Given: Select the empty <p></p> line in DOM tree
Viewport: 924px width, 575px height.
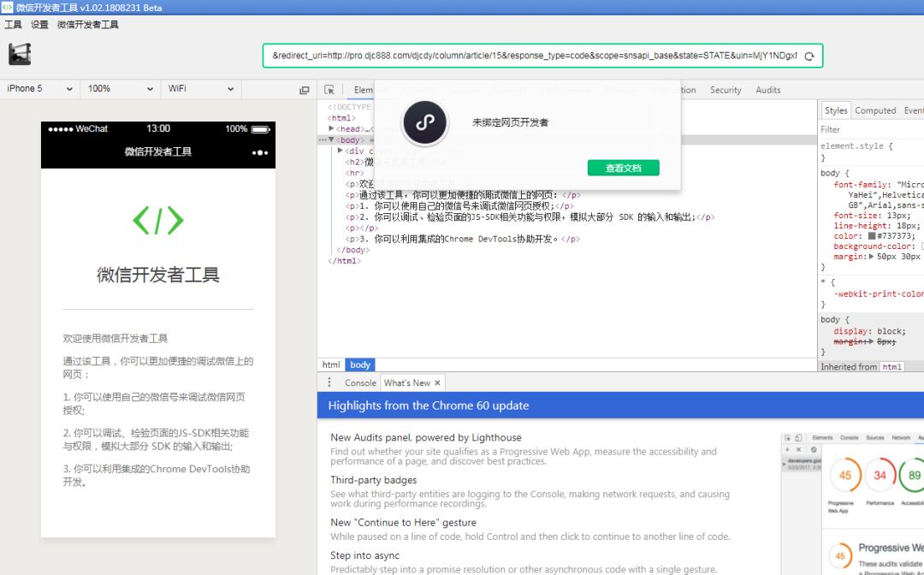Looking at the screenshot, I should tap(362, 228).
